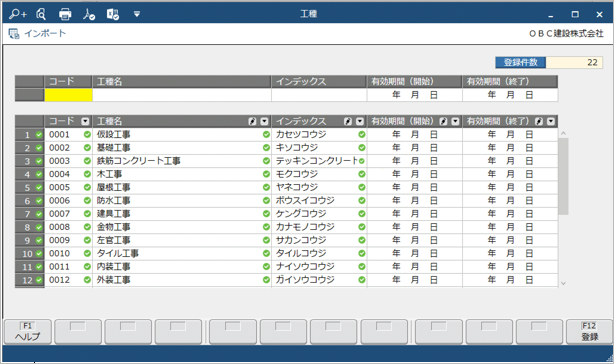The width and height of the screenshot is (614, 364).
Task: Toggle row 2 green check mark
Action: tap(39, 148)
